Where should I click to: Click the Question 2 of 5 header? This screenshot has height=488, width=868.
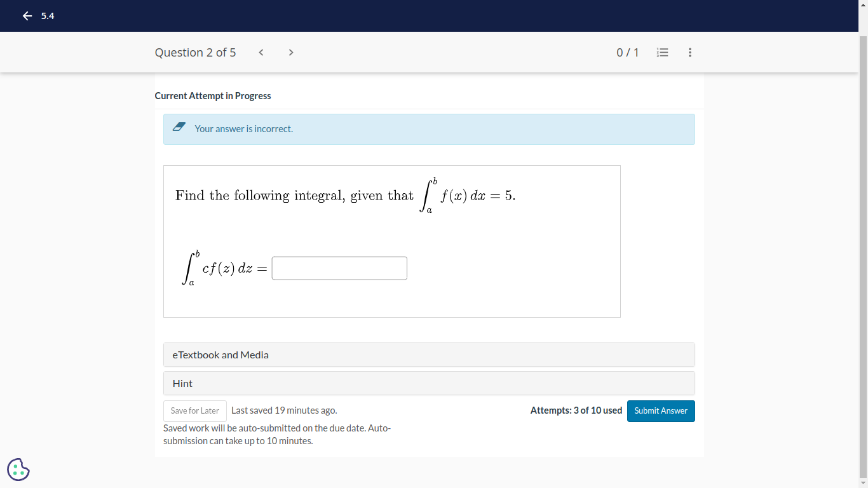click(x=195, y=52)
